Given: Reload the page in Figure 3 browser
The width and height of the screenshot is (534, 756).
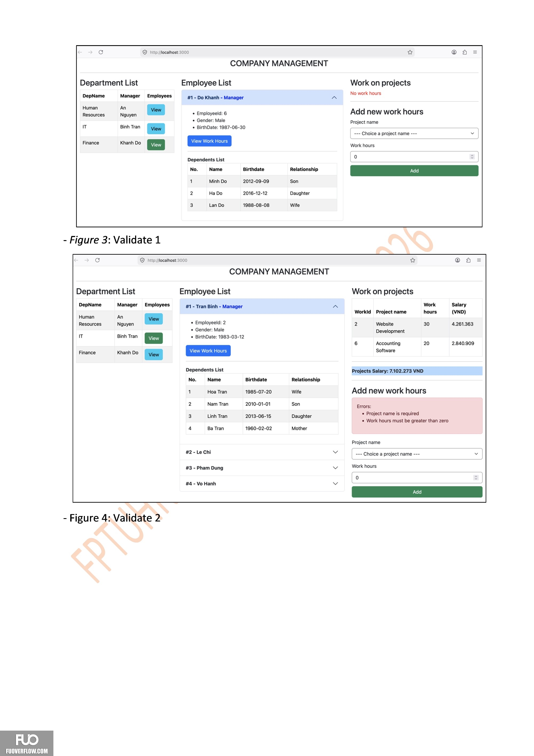Looking at the screenshot, I should click(x=101, y=52).
